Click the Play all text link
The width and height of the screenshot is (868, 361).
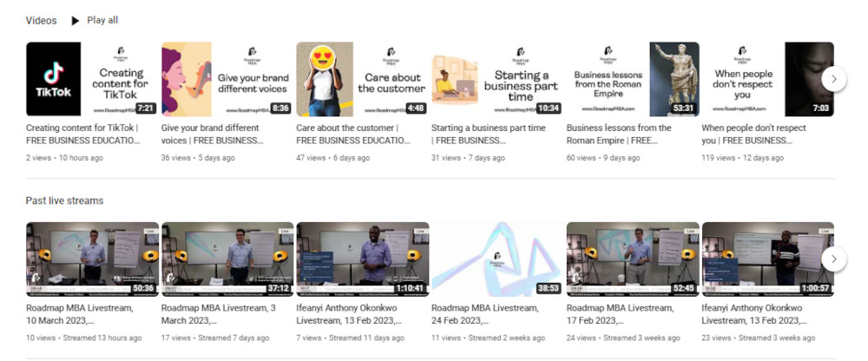click(x=102, y=21)
